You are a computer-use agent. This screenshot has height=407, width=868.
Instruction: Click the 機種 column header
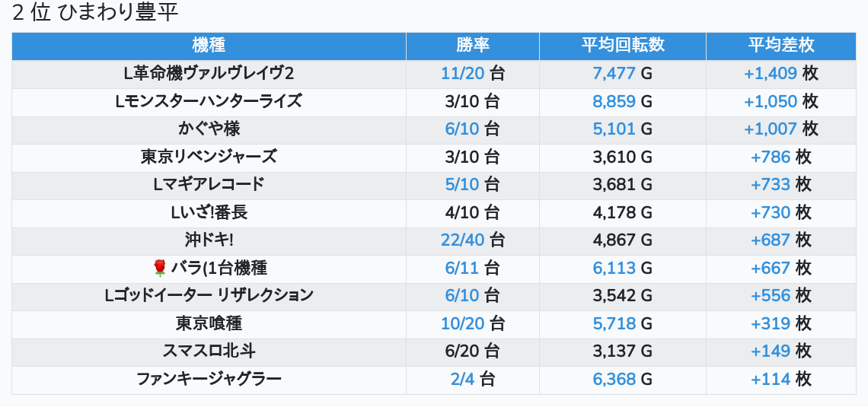tap(209, 46)
